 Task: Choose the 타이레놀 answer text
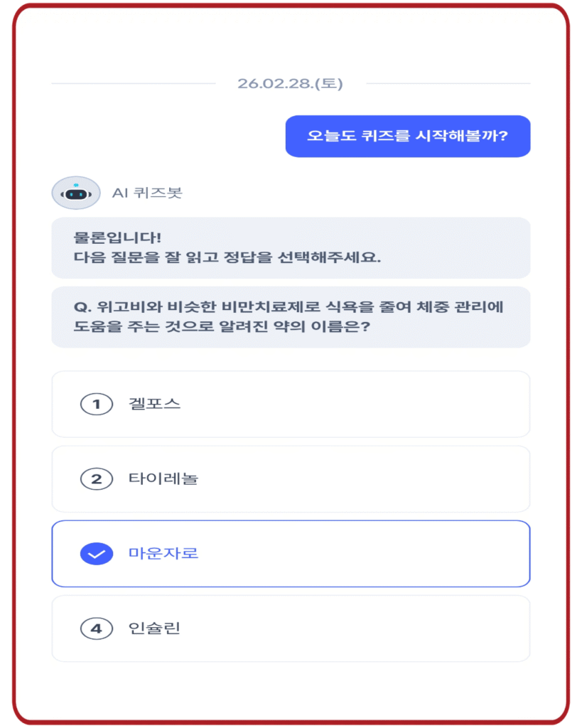(x=163, y=479)
